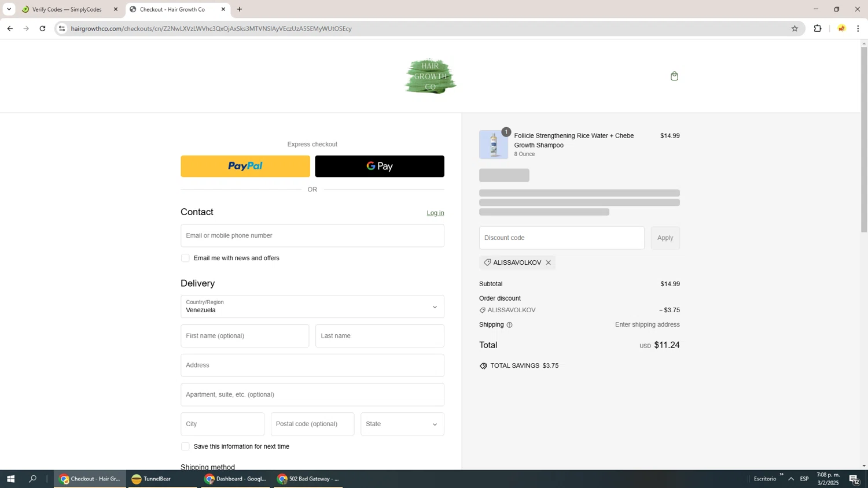Screen dimensions: 868x488
Task: Click the City field
Action: (222, 424)
